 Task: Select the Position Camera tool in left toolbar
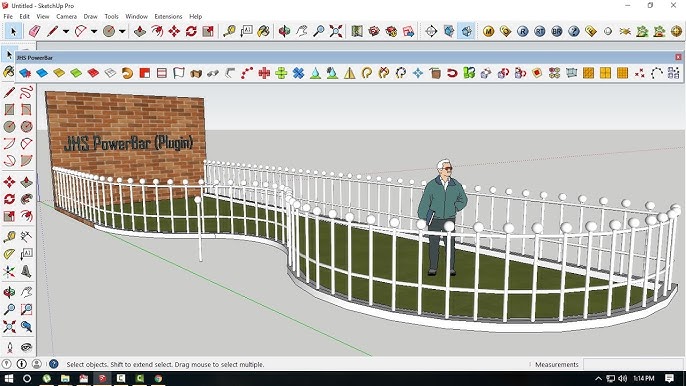pyautogui.click(x=9, y=347)
